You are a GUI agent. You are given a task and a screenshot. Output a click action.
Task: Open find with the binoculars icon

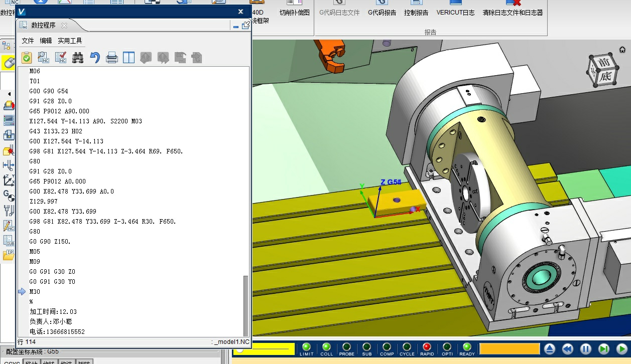(77, 58)
